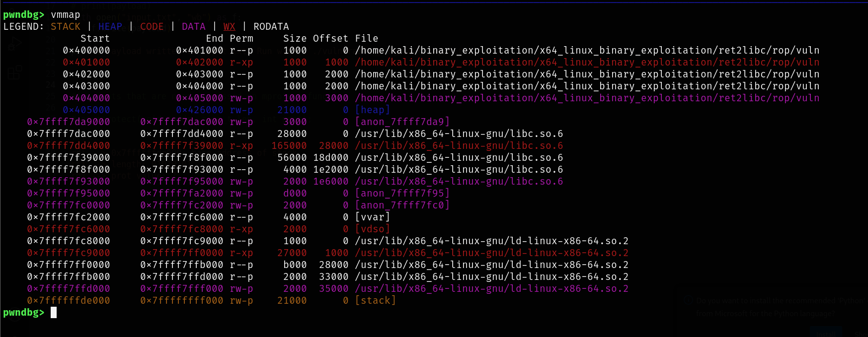868x337 pixels.
Task: Click the vmmap command text
Action: [x=65, y=15]
